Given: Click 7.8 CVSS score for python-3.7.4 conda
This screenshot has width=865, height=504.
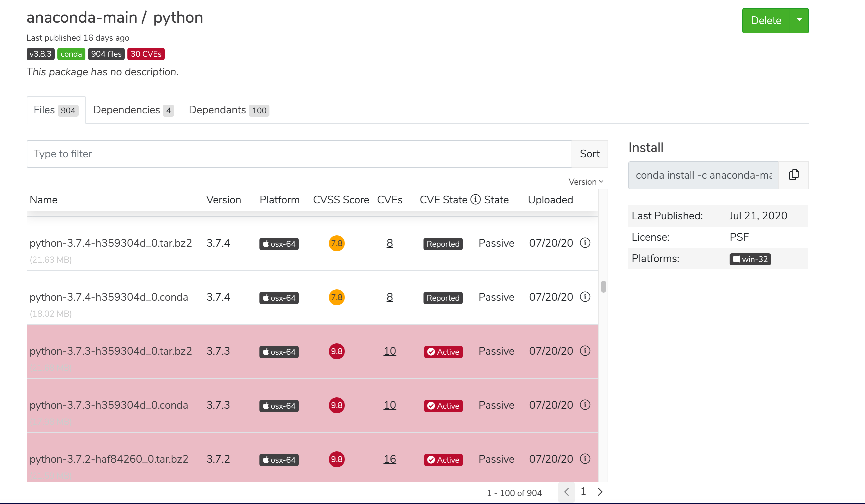Looking at the screenshot, I should point(336,297).
